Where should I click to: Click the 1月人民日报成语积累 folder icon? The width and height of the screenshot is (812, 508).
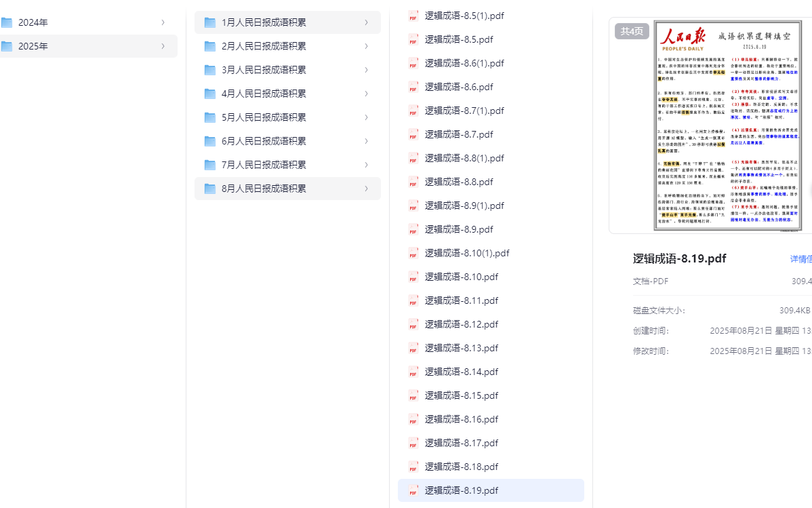[x=209, y=22]
